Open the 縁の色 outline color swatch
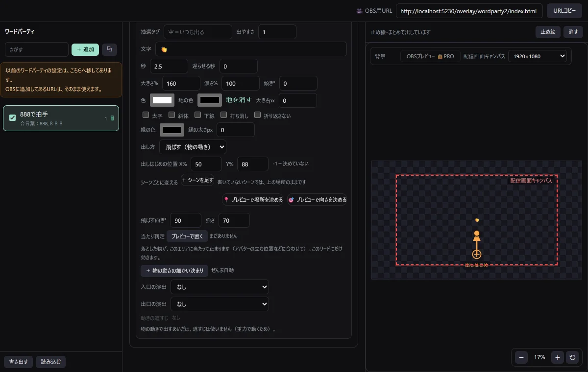Viewport: 588px width, 372px height. pos(172,130)
